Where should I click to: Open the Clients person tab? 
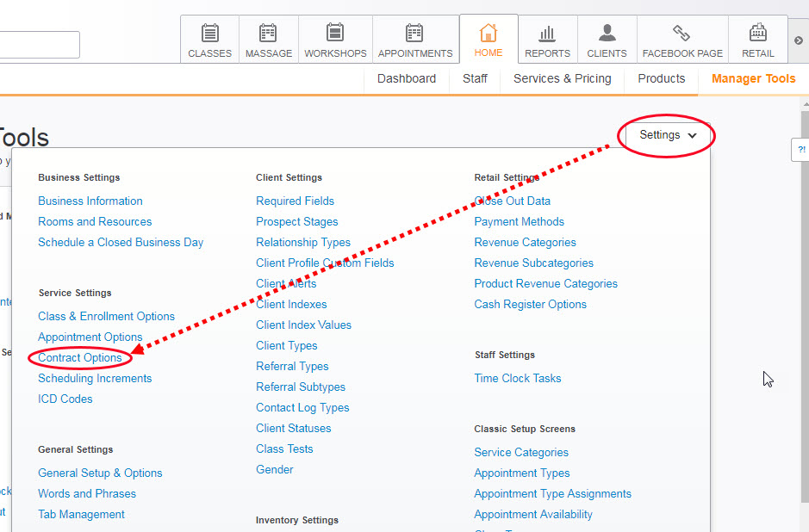pyautogui.click(x=607, y=40)
